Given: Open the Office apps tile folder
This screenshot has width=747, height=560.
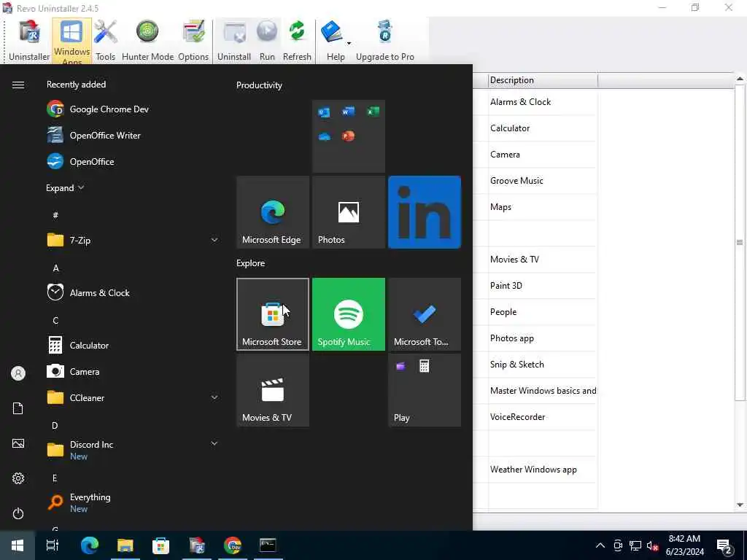Looking at the screenshot, I should [x=349, y=136].
